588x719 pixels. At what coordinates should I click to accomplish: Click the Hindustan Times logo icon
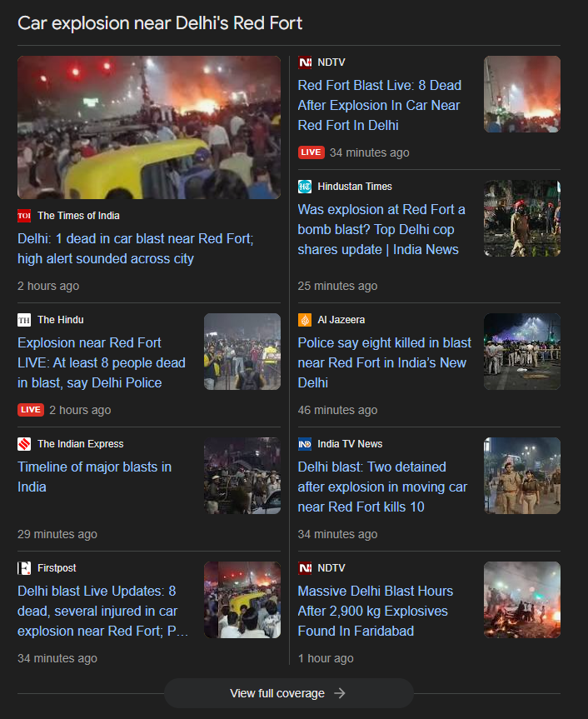[x=305, y=187]
